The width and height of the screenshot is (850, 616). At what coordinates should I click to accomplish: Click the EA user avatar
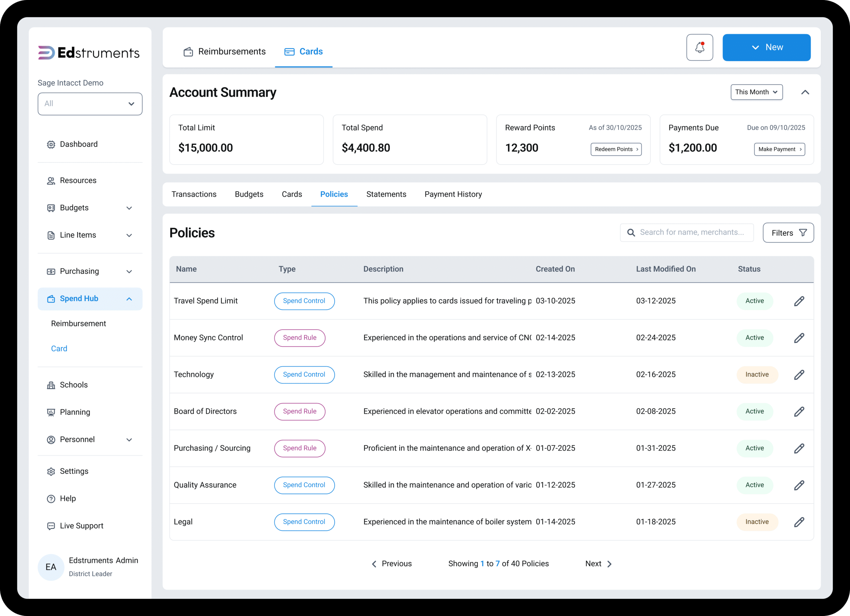(51, 567)
